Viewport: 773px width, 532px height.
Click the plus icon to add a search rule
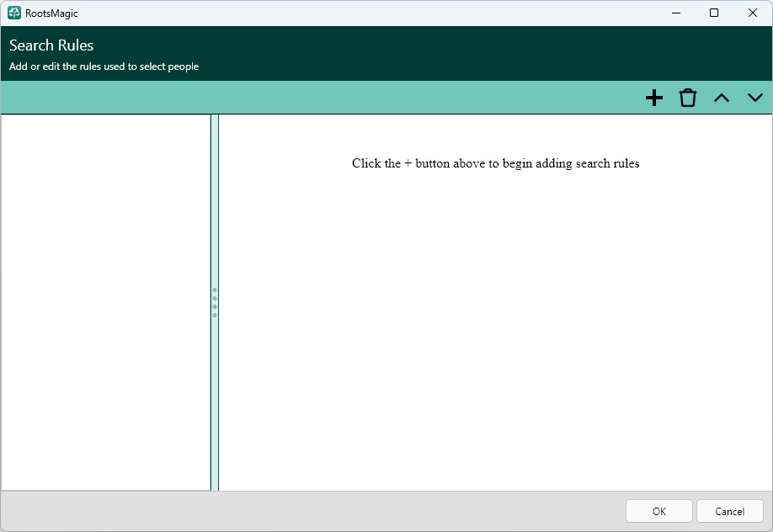click(653, 98)
